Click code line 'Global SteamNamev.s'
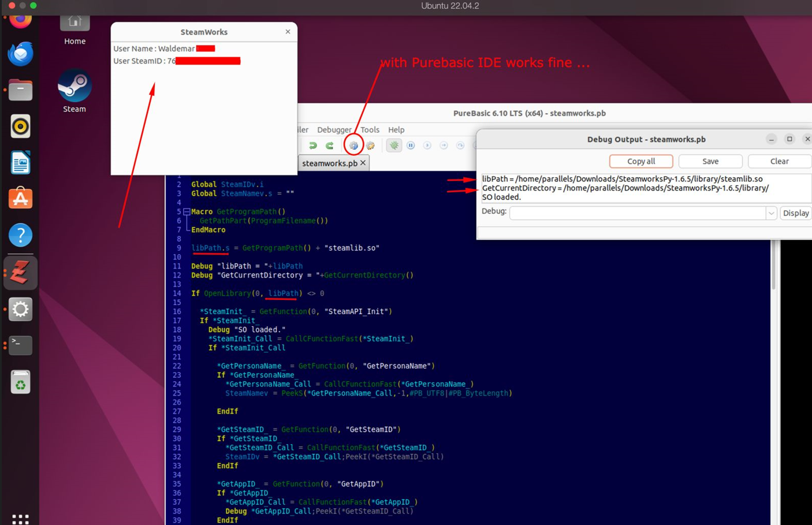The image size is (812, 525). pyautogui.click(x=243, y=193)
